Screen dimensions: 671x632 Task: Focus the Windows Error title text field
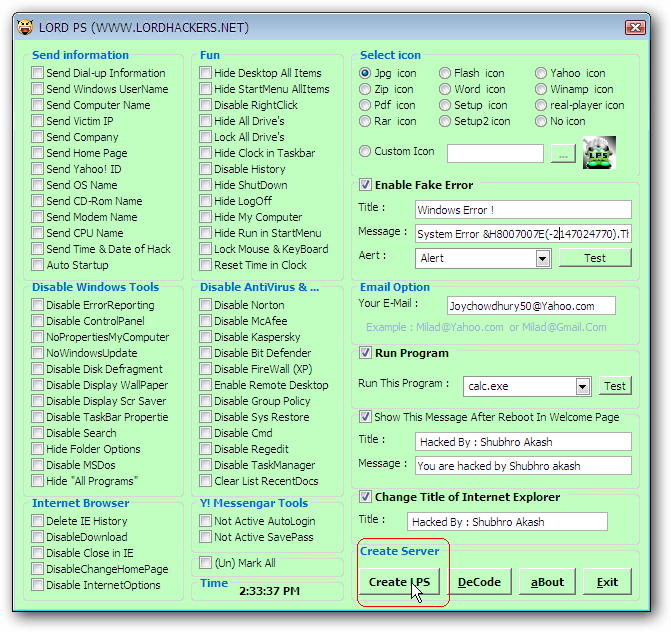(523, 210)
